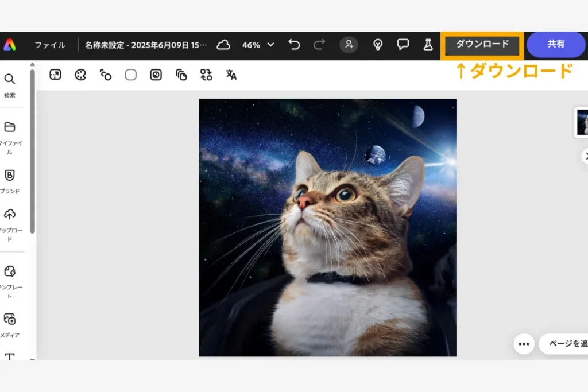Viewport: 588px width, 392px height.
Task: Click the blue 共有 button
Action: pyautogui.click(x=555, y=45)
